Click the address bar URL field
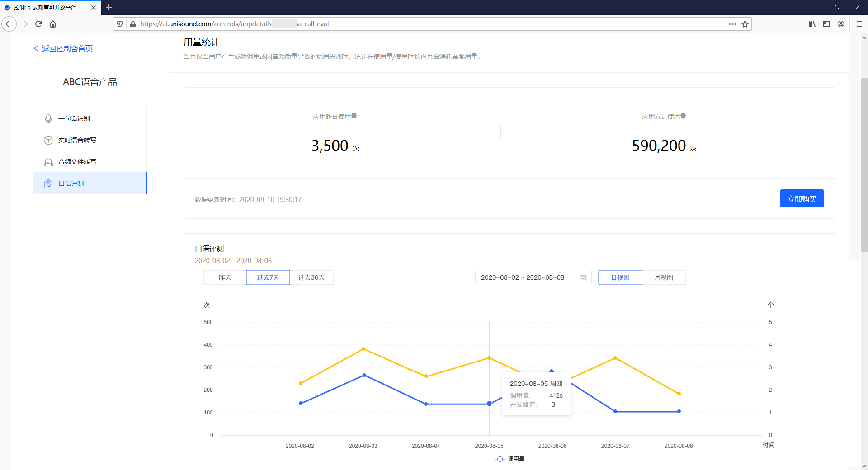868x470 pixels. (x=432, y=24)
